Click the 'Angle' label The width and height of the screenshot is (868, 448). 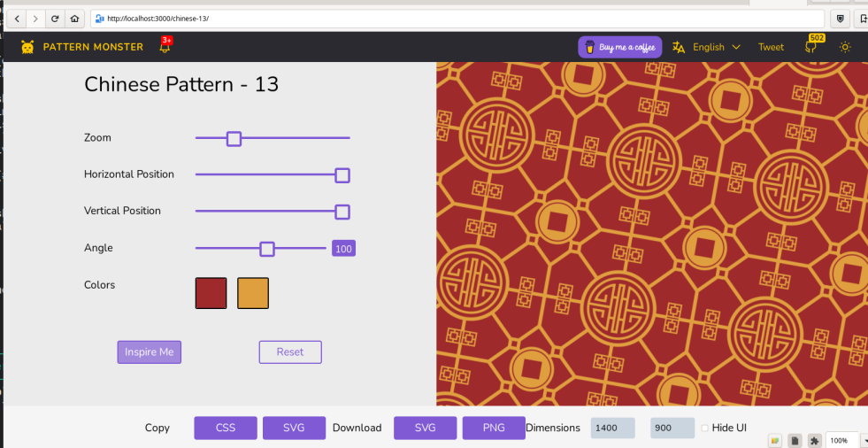[98, 248]
